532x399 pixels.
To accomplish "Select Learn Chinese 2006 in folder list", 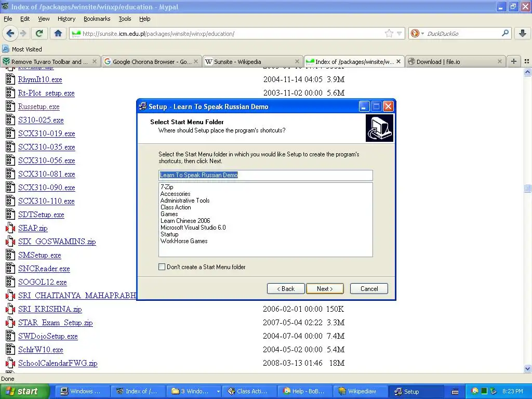I will point(185,221).
